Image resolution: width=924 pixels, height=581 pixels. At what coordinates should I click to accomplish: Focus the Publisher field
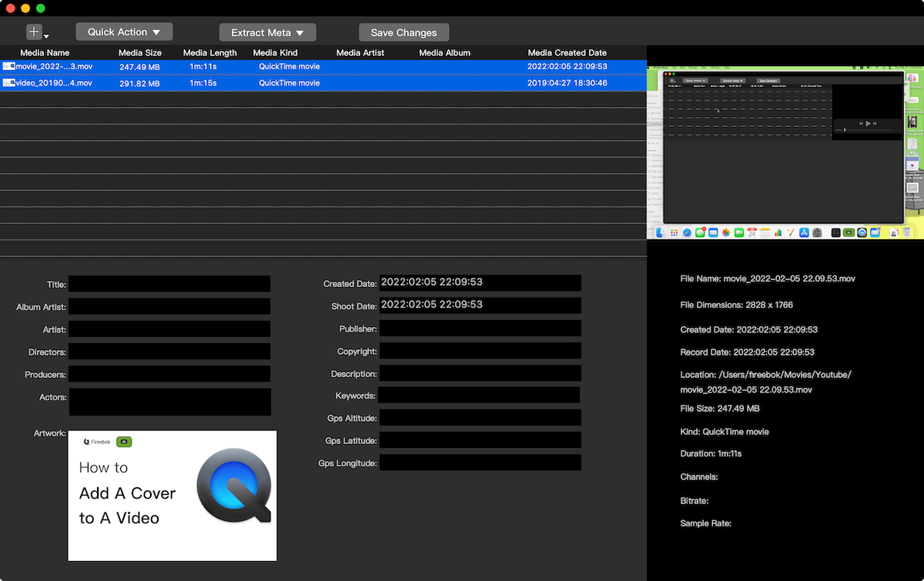480,328
